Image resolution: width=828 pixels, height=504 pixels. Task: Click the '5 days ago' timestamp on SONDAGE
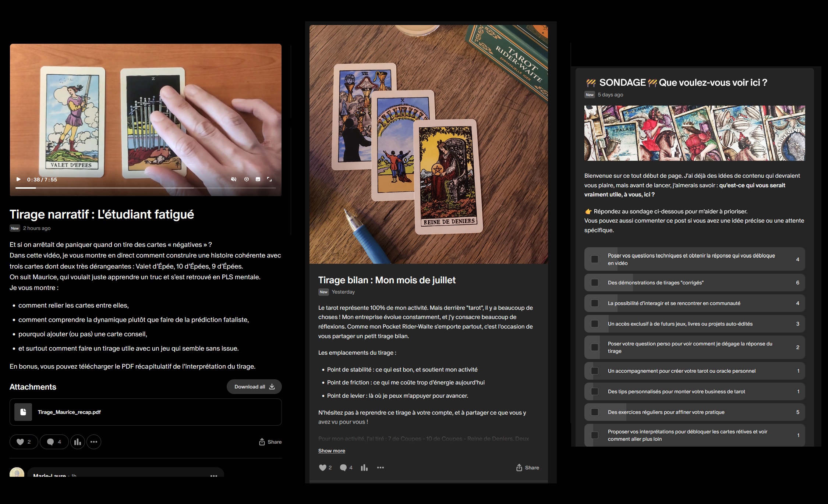coord(611,95)
